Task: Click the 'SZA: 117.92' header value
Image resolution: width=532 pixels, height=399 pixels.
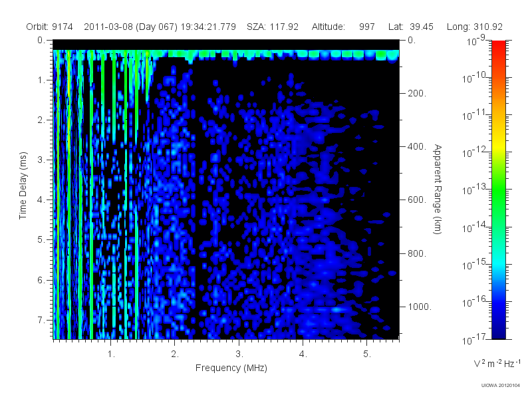Action: (x=273, y=27)
